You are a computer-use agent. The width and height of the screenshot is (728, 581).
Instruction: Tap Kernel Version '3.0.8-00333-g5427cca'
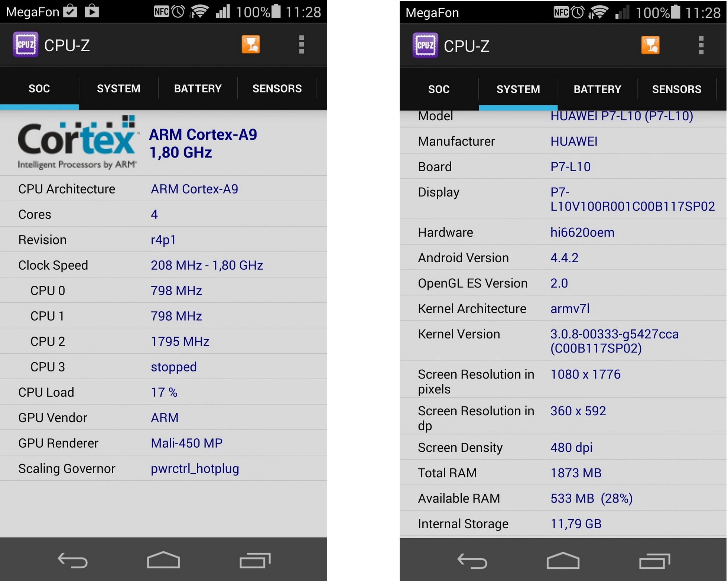click(614, 334)
